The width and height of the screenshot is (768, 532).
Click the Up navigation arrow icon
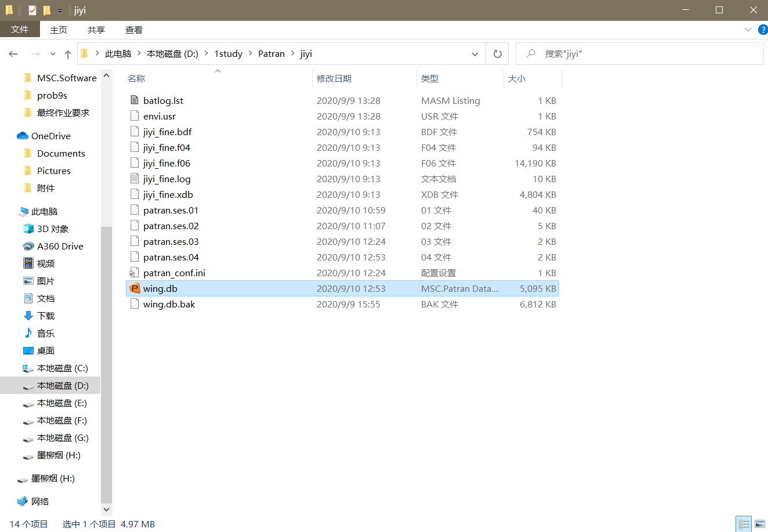tap(68, 53)
